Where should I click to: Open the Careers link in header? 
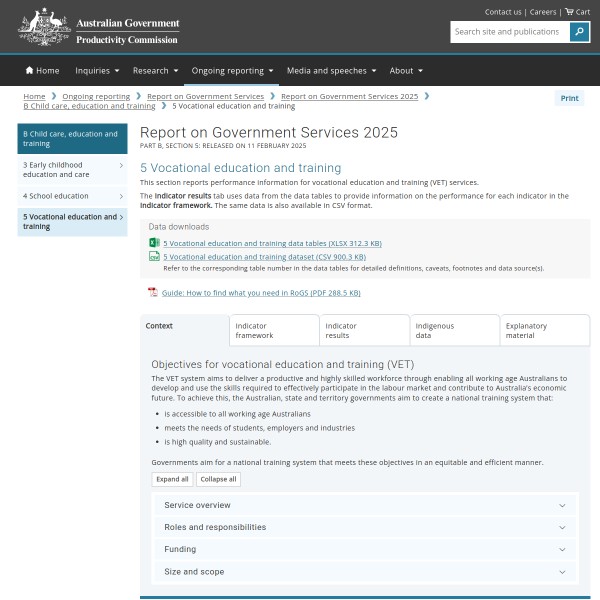[x=543, y=12]
